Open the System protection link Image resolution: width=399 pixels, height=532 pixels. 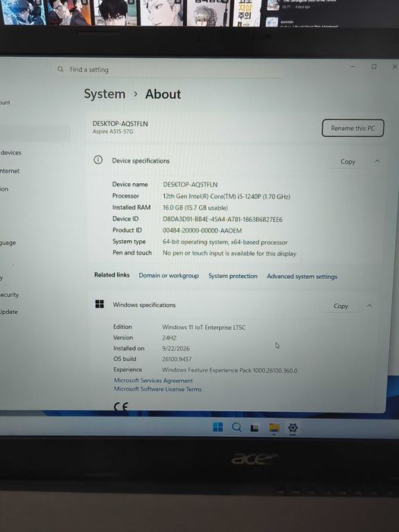pyautogui.click(x=233, y=276)
